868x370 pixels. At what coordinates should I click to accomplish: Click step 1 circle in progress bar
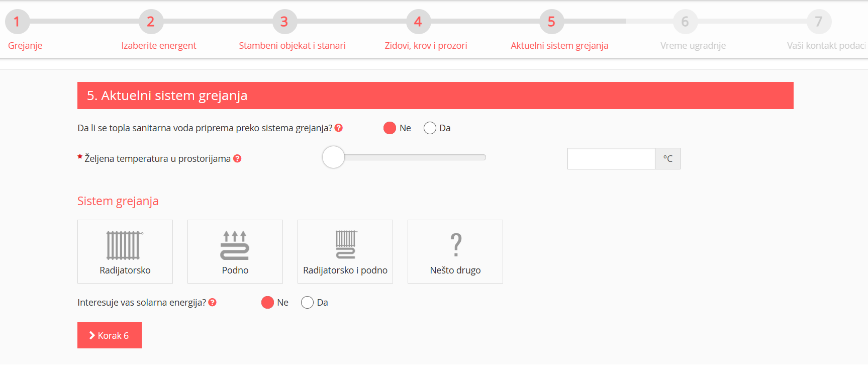[17, 22]
